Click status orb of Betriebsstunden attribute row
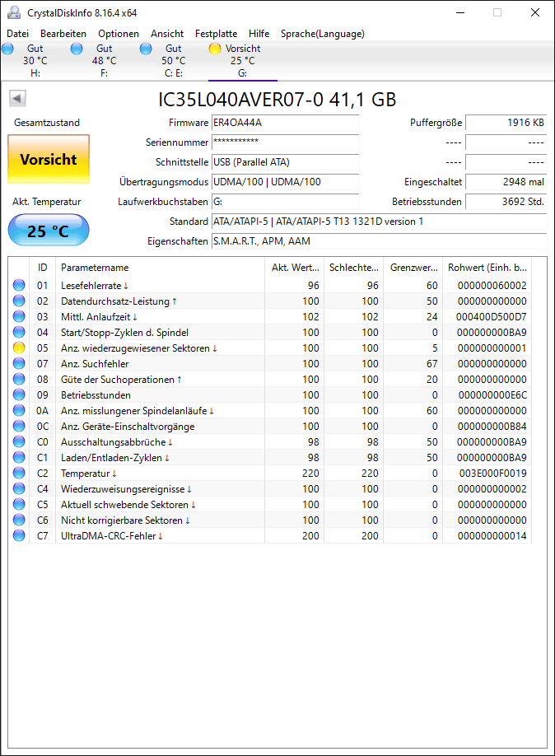 coord(19,394)
